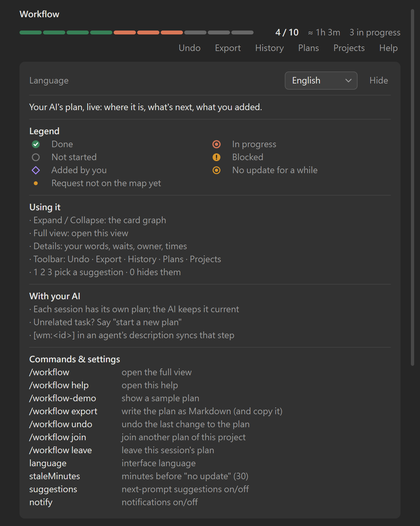Click the Legend heading
Viewport: 420px width, 526px height.
44,131
